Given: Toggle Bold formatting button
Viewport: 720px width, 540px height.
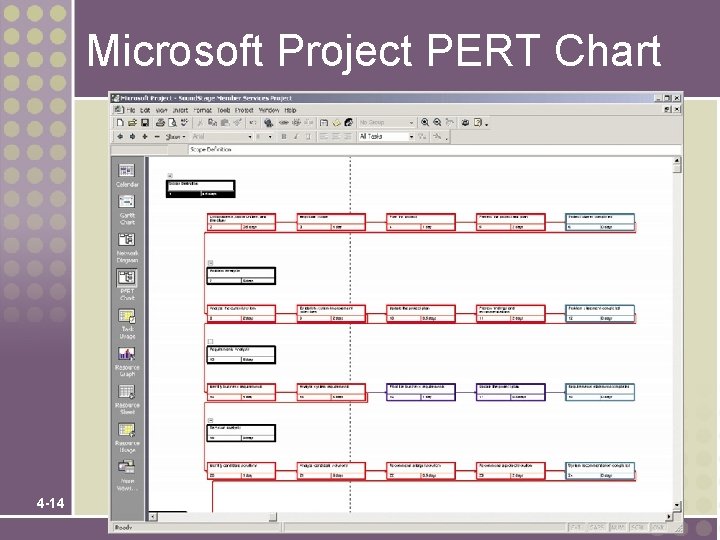Looking at the screenshot, I should pyautogui.click(x=283, y=136).
